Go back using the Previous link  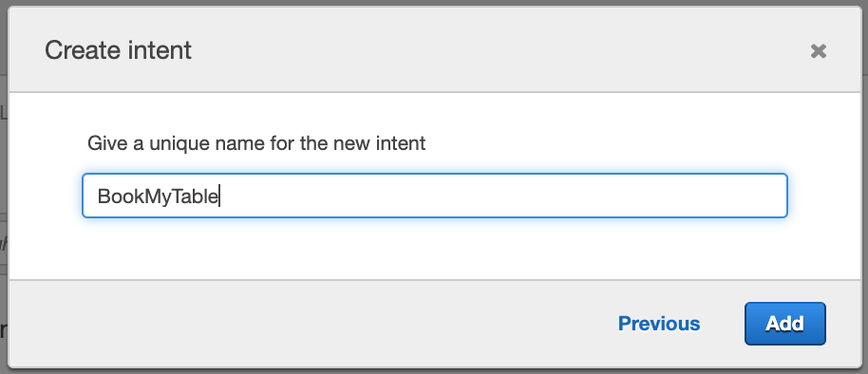(x=659, y=324)
